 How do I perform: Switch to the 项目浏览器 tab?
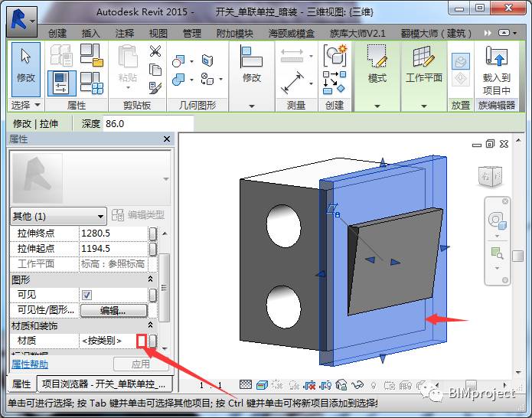pos(104,384)
